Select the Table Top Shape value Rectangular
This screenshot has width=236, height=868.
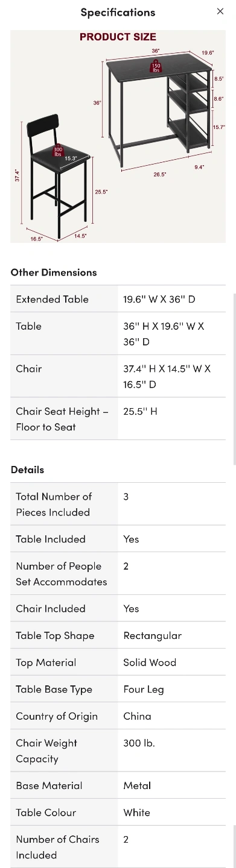coord(153,635)
